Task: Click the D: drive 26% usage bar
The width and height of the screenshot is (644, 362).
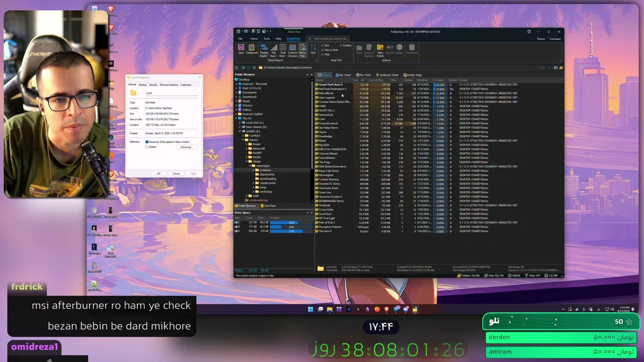Action: coord(291,227)
